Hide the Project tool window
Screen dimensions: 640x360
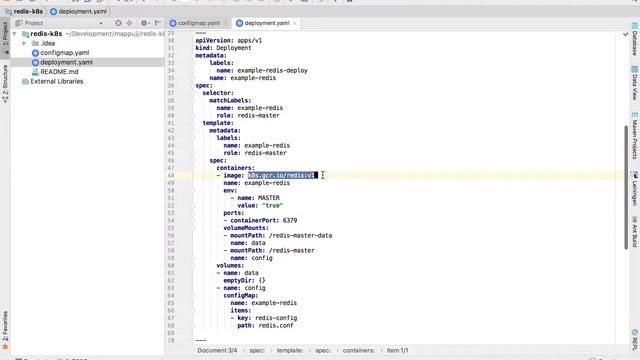tap(158, 23)
